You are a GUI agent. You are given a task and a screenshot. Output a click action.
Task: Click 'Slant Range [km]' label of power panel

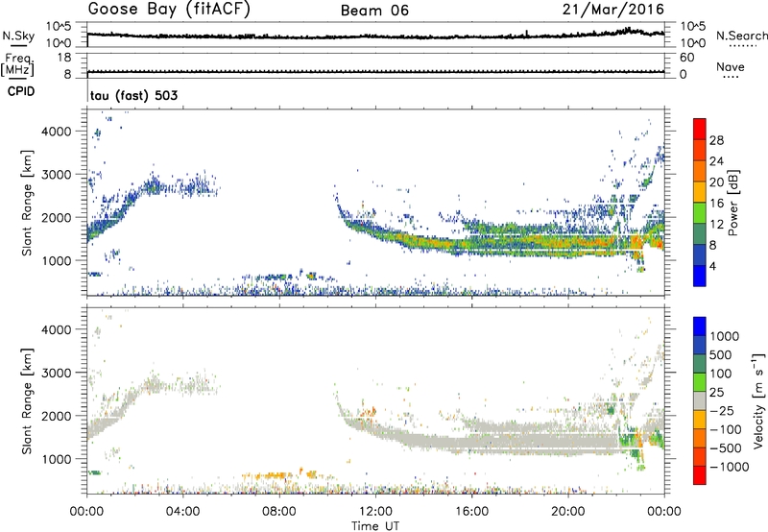[27, 203]
